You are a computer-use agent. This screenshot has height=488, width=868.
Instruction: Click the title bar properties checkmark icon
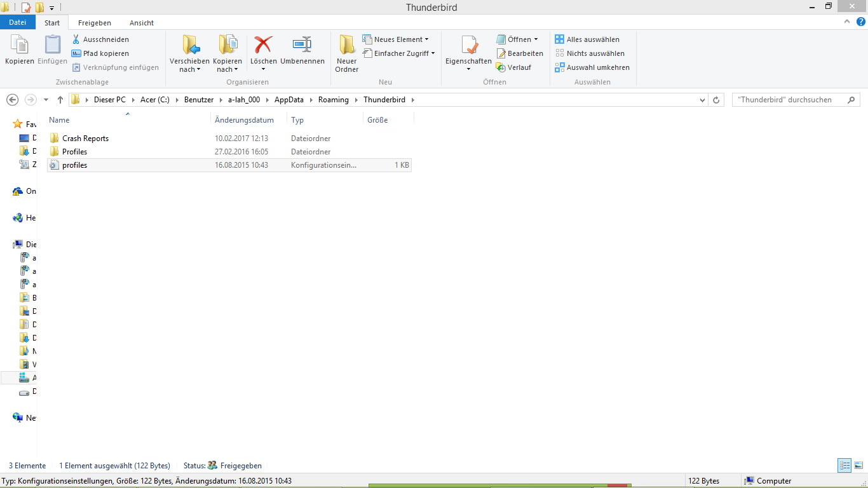[x=26, y=8]
